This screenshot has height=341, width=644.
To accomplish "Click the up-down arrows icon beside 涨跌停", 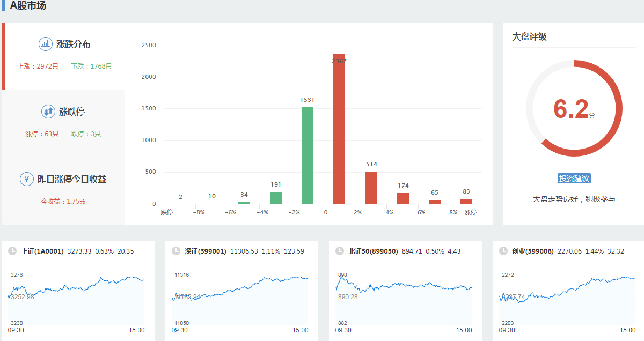I will coord(48,112).
